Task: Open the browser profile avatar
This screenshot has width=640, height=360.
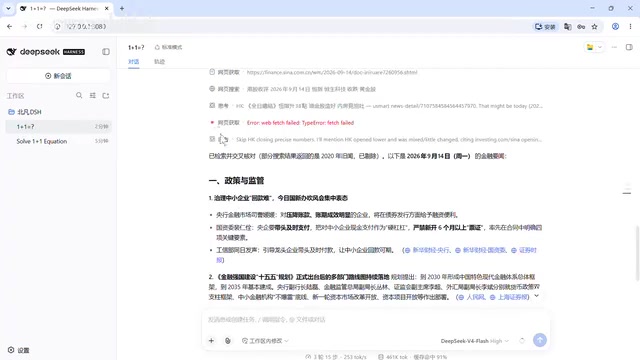Action: pyautogui.click(x=615, y=27)
